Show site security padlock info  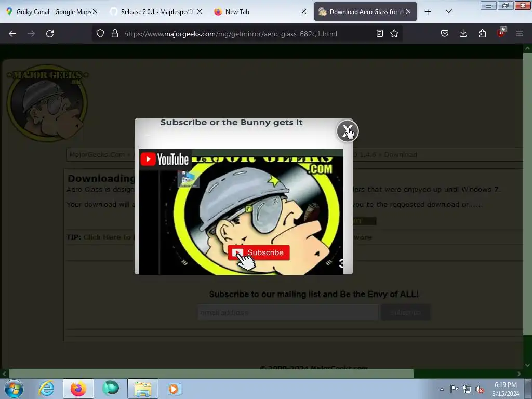(115, 34)
